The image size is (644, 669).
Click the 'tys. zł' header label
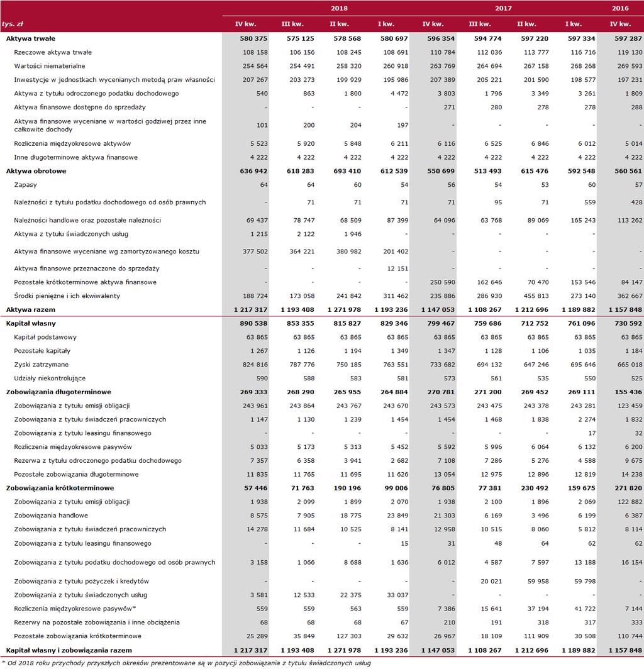pyautogui.click(x=13, y=25)
